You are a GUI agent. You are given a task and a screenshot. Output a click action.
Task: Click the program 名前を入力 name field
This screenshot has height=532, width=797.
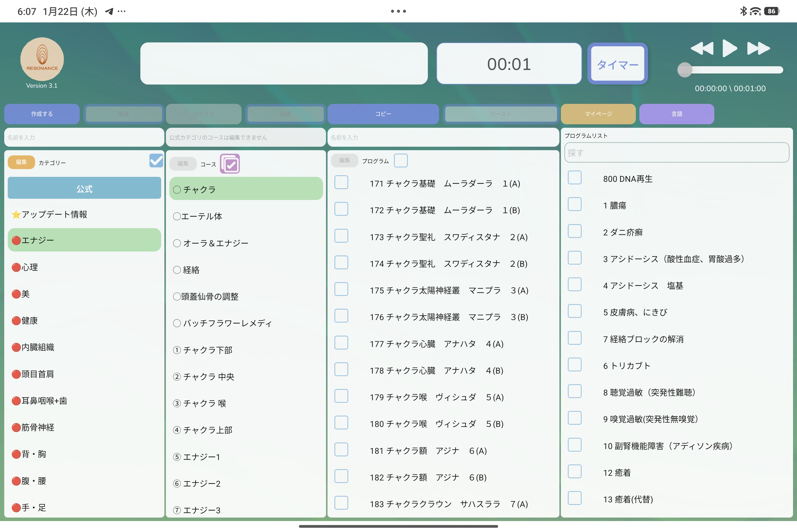click(x=443, y=137)
